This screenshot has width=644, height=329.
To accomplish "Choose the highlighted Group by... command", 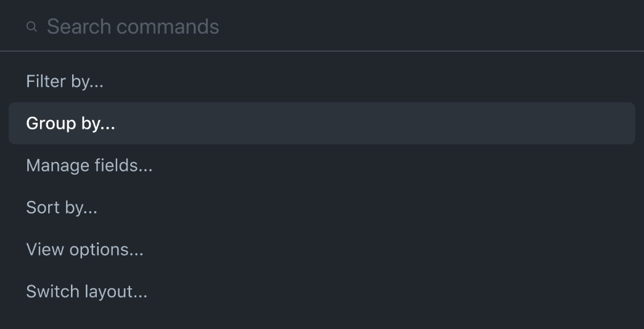I will point(71,123).
